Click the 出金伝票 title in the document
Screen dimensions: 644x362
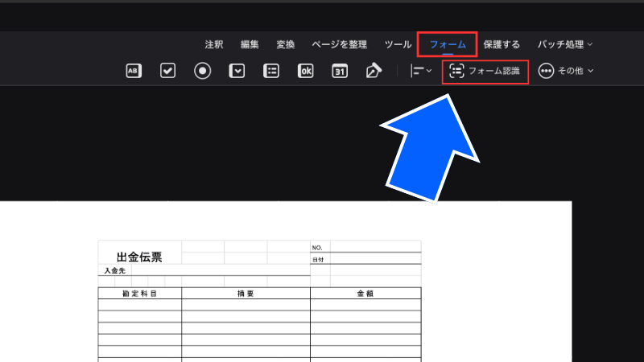coord(139,257)
